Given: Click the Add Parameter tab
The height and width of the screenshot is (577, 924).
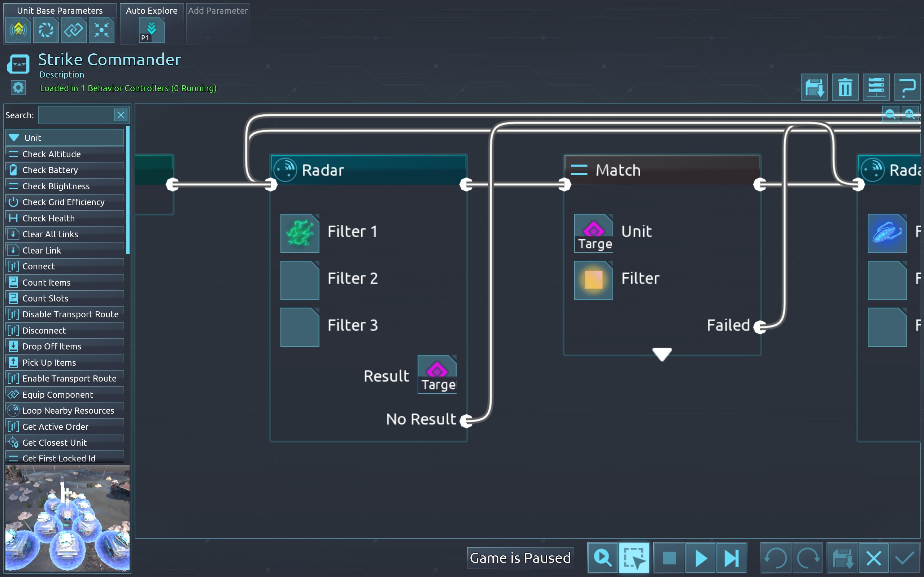Looking at the screenshot, I should [x=218, y=11].
